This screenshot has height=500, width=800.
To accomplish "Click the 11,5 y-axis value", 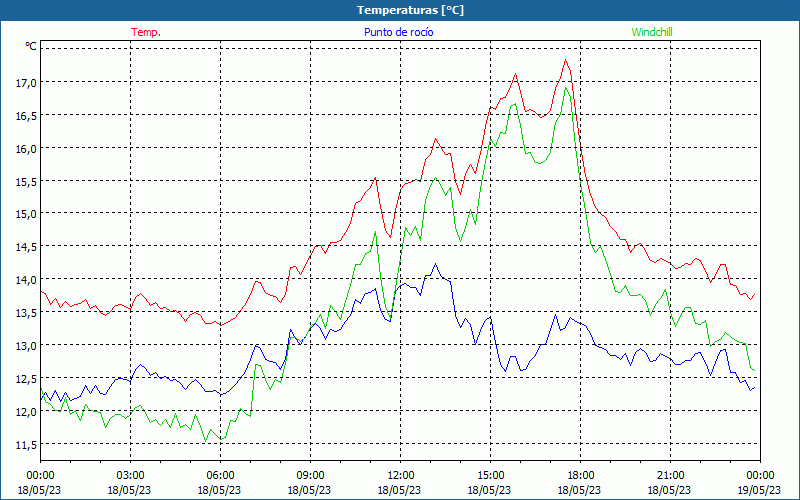I will [x=26, y=444].
